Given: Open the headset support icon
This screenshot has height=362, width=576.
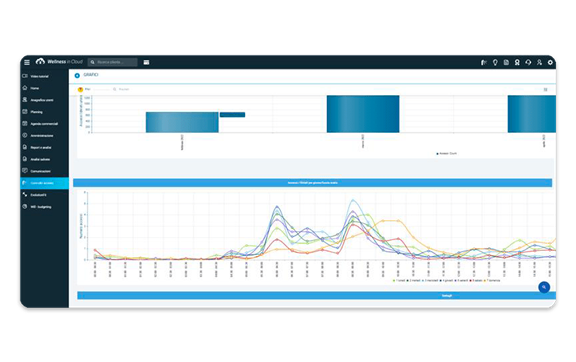Looking at the screenshot, I should (528, 62).
